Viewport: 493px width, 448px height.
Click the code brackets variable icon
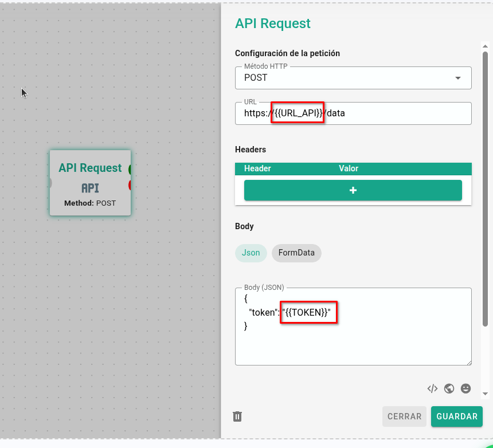tap(432, 388)
